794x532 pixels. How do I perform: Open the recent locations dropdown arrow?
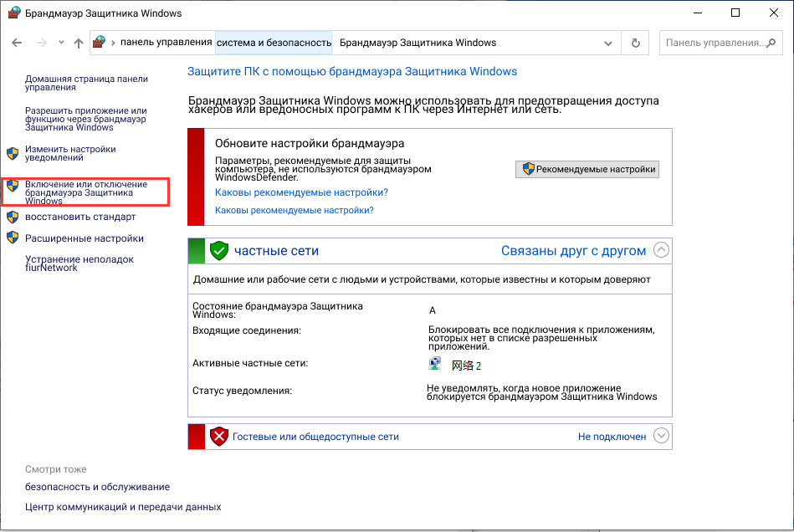click(61, 43)
